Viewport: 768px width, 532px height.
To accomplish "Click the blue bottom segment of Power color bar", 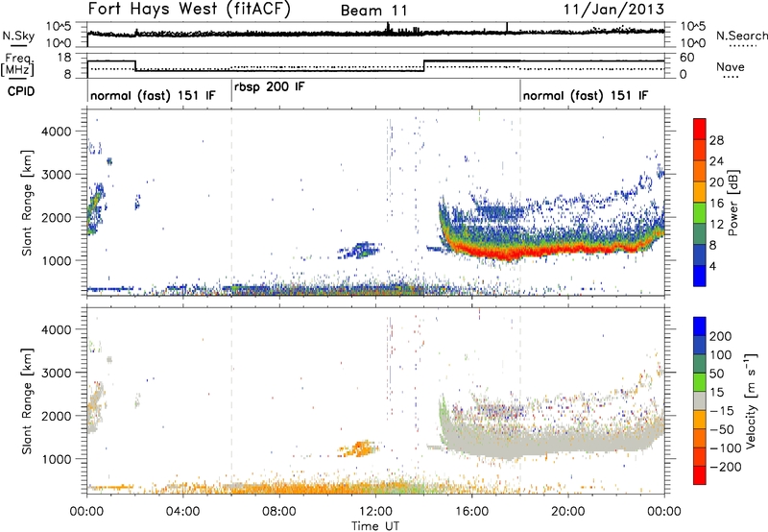I will [x=700, y=276].
